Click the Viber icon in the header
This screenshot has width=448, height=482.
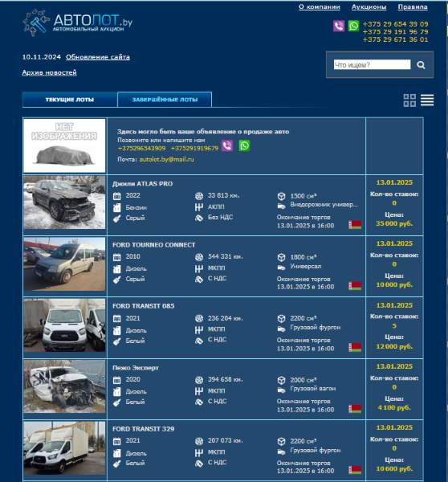click(x=339, y=26)
